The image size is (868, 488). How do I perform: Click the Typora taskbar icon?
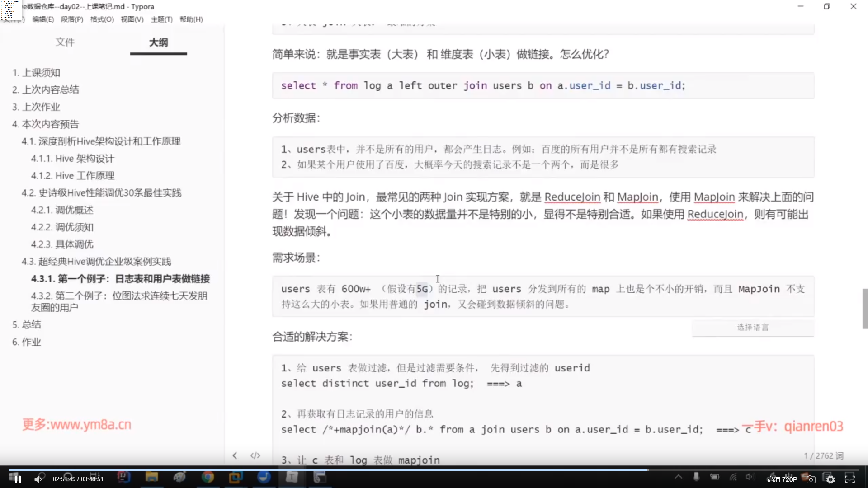pyautogui.click(x=292, y=477)
